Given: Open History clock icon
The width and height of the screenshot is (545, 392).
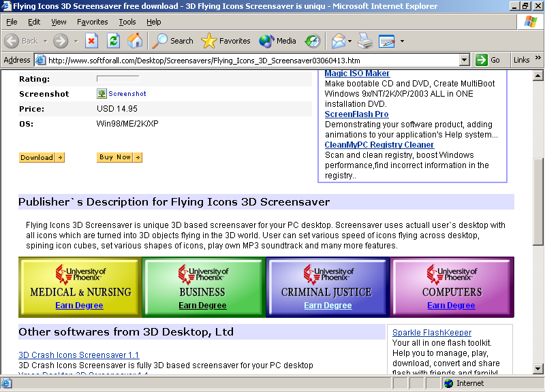Looking at the screenshot, I should tap(313, 41).
